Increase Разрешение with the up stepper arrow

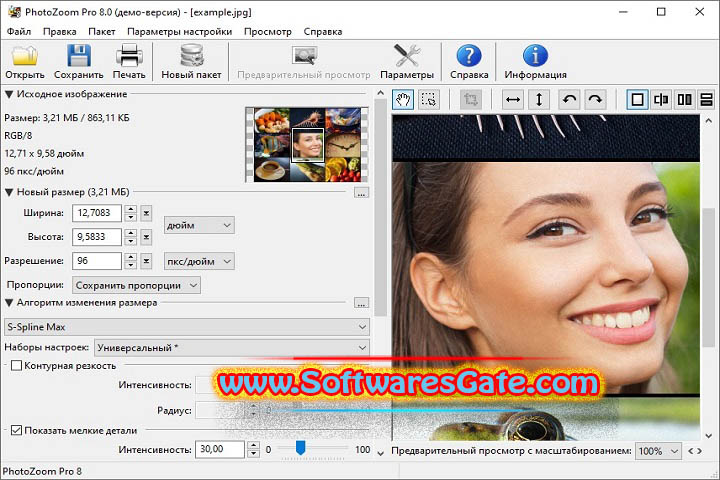pyautogui.click(x=131, y=257)
